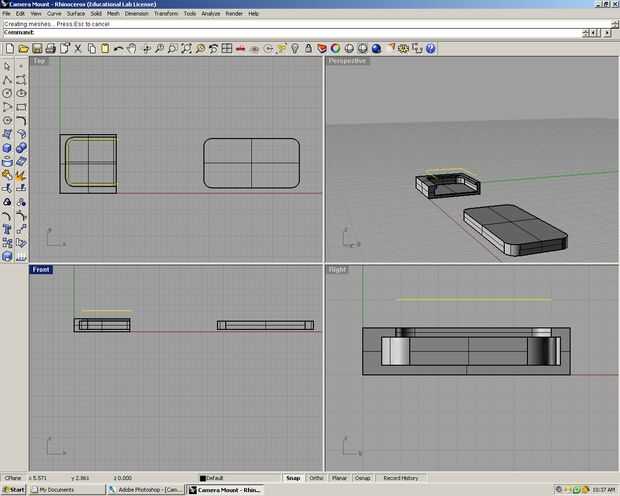Click the Perspective viewport title label

pos(347,61)
